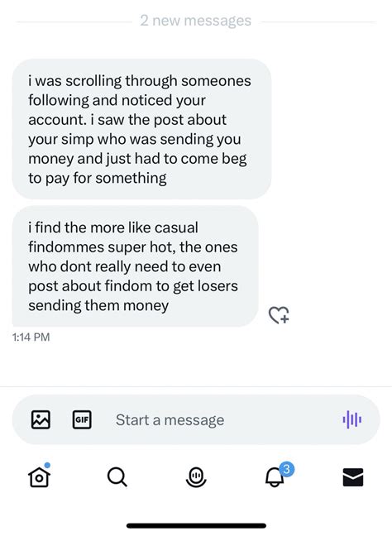Go to the Home timeline tab
The image size is (392, 536).
pyautogui.click(x=40, y=477)
